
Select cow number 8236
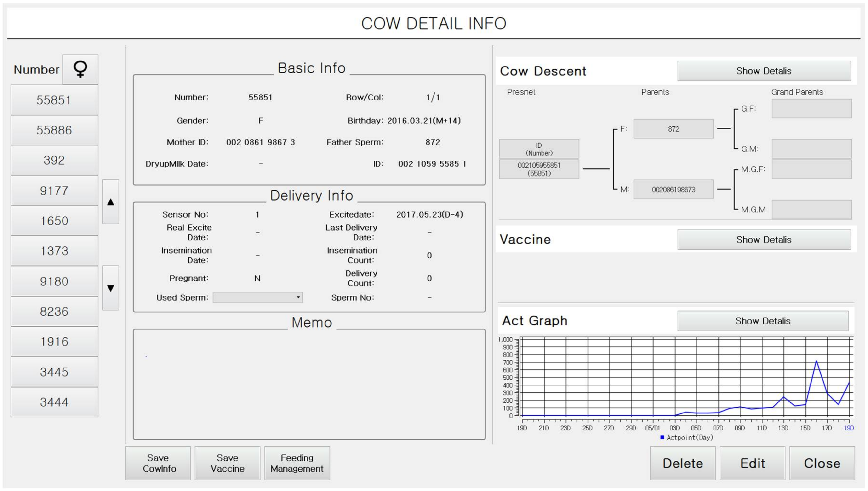[x=54, y=311]
